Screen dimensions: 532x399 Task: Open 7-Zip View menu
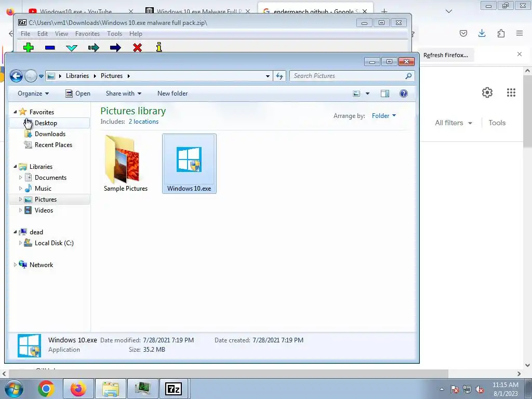pyautogui.click(x=61, y=34)
